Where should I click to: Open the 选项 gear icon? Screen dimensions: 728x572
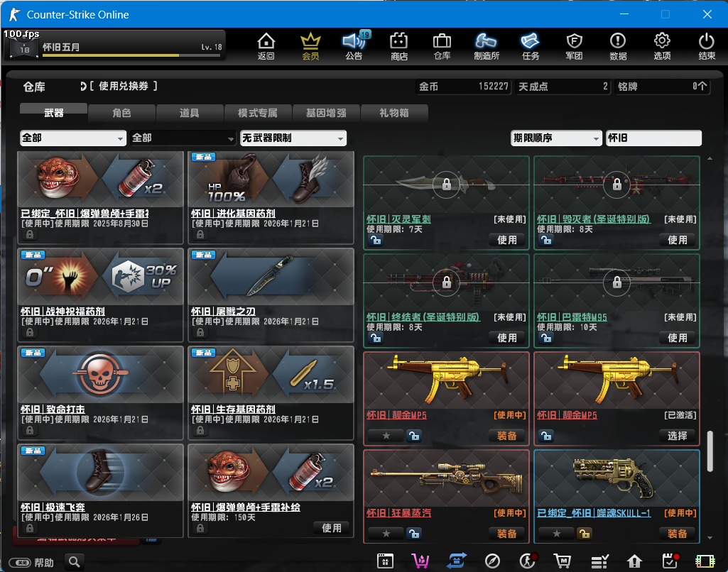tap(662, 46)
